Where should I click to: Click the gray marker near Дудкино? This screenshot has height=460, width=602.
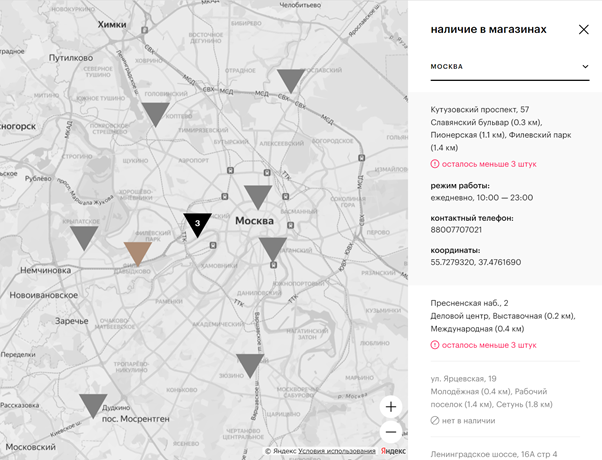(x=93, y=404)
